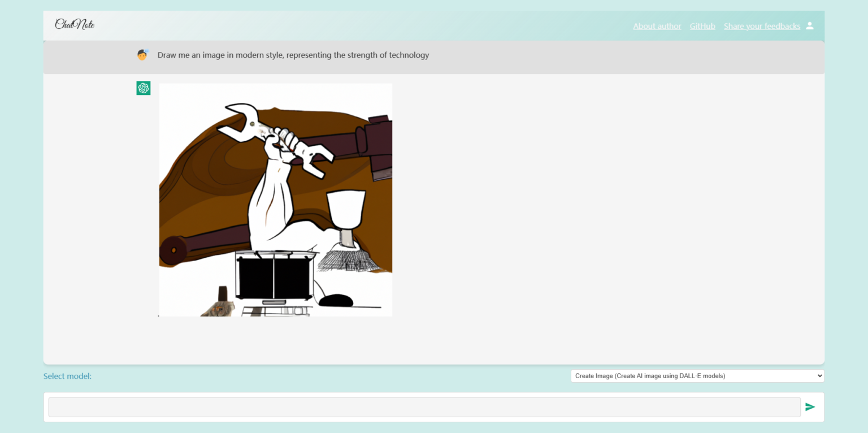This screenshot has width=868, height=433.
Task: Open the user profile icon
Action: pyautogui.click(x=809, y=25)
